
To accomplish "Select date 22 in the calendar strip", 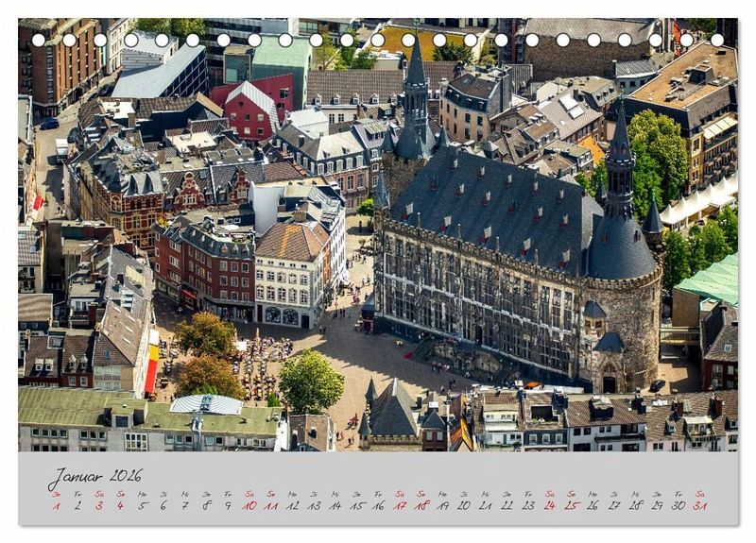I will click(507, 506).
